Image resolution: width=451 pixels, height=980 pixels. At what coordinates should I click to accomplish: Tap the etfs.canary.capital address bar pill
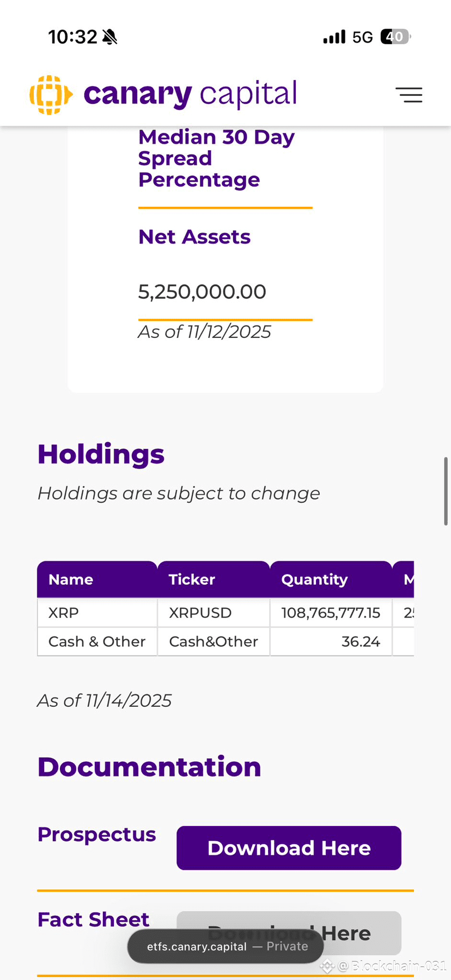225,946
